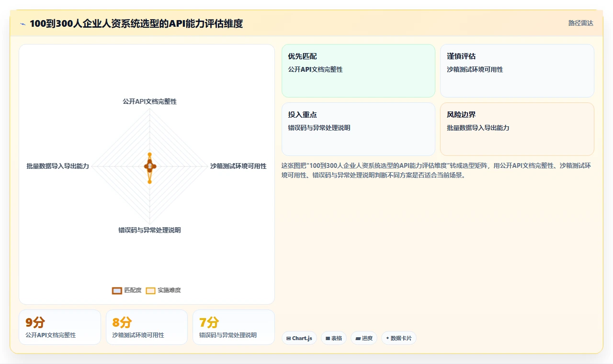Click the radar axis label 错误码与异常处理说明
Image resolution: width=613 pixels, height=364 pixels.
149,230
